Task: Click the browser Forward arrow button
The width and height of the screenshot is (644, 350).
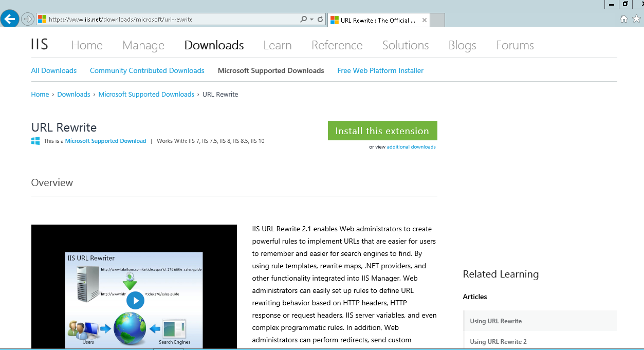Action: (27, 20)
